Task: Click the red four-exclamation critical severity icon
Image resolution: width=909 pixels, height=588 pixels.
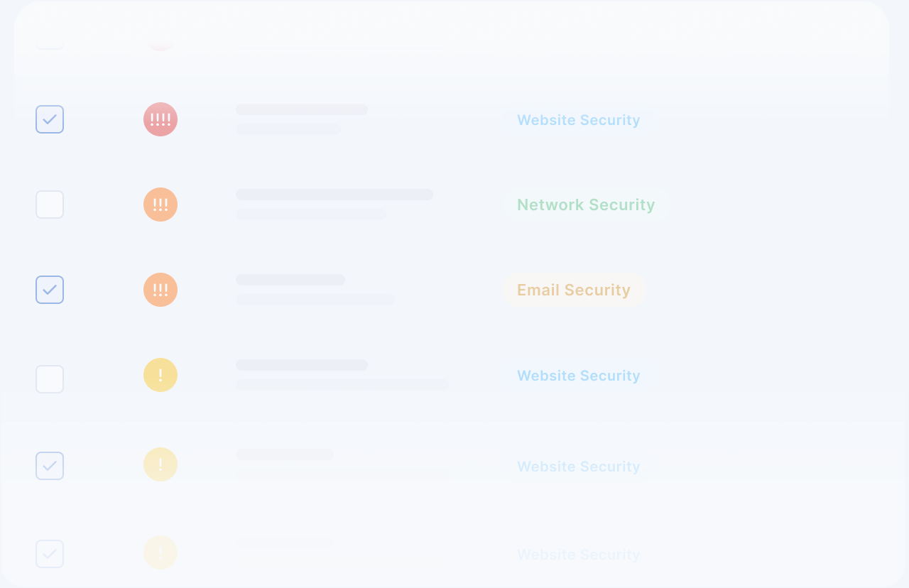Action: [160, 119]
